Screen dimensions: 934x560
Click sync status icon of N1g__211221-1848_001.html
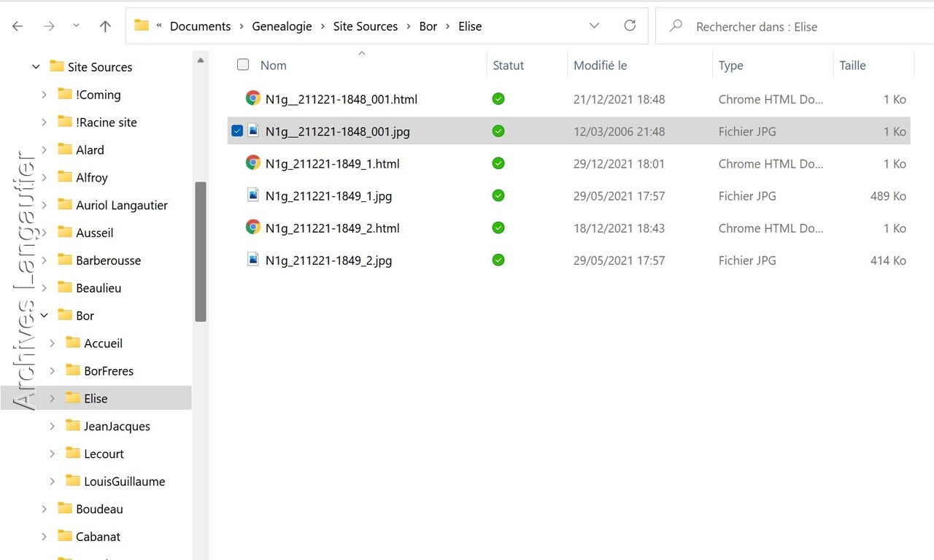click(x=498, y=99)
